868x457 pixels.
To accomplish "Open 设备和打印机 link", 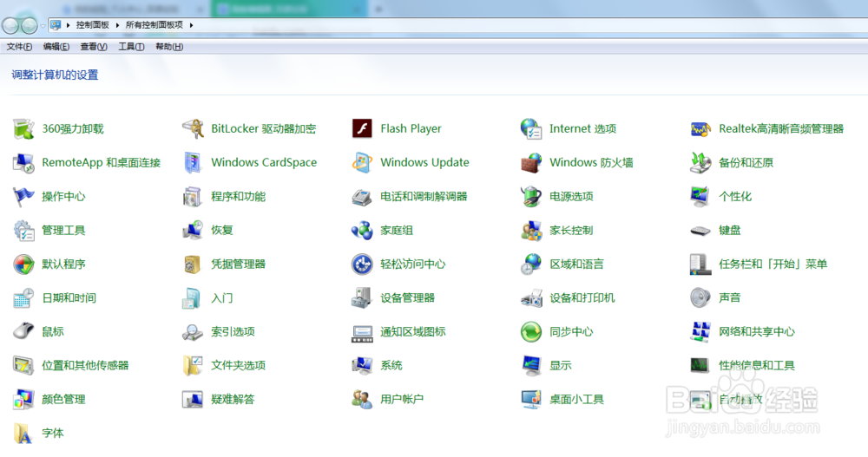I will click(582, 298).
